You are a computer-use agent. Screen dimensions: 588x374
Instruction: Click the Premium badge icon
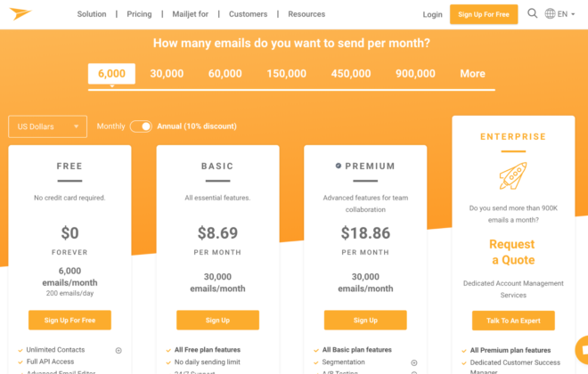(339, 166)
